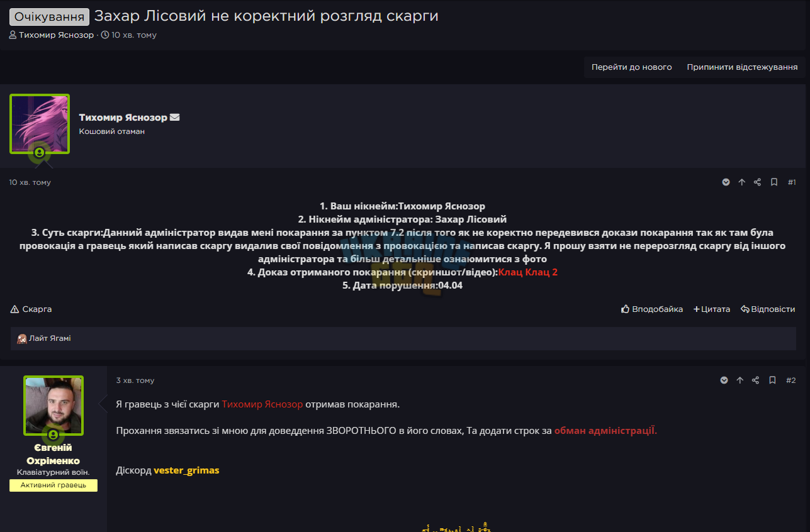The image size is (810, 532).
Task: Open post #2 permalink number
Action: [x=791, y=380]
